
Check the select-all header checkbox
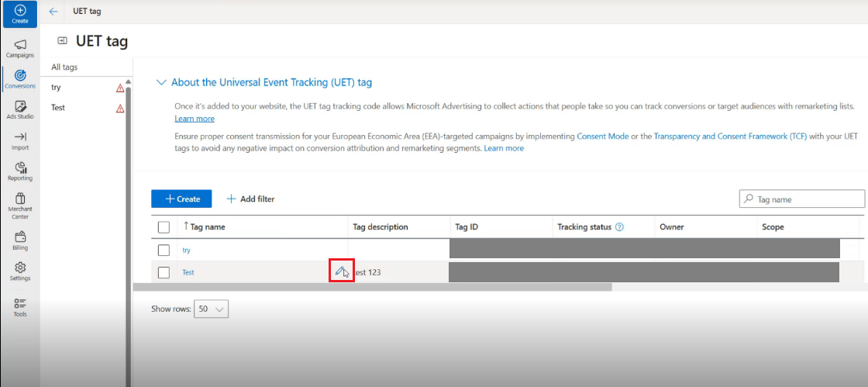click(x=164, y=227)
